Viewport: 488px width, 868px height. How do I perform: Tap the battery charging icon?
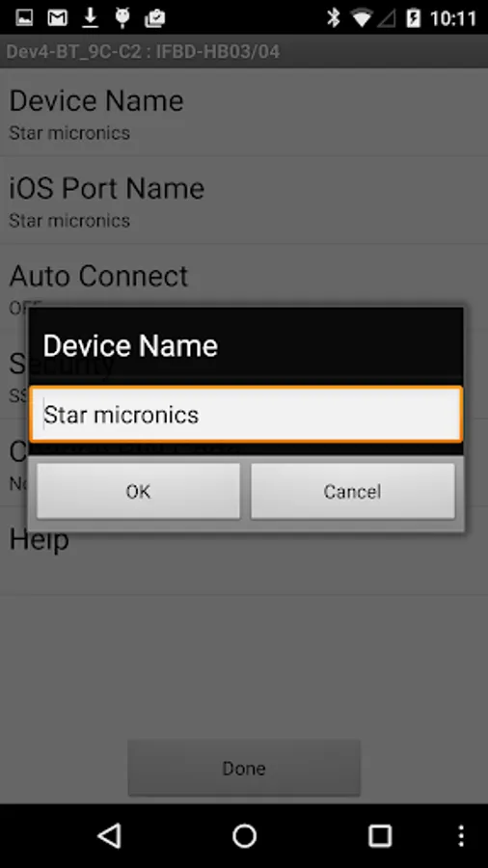[x=414, y=18]
